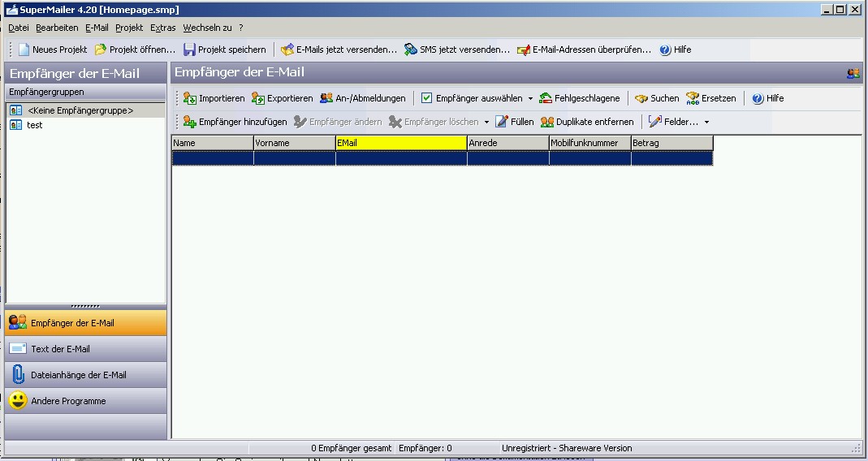
Task: Click the splitter grip below group list
Action: coord(86,306)
